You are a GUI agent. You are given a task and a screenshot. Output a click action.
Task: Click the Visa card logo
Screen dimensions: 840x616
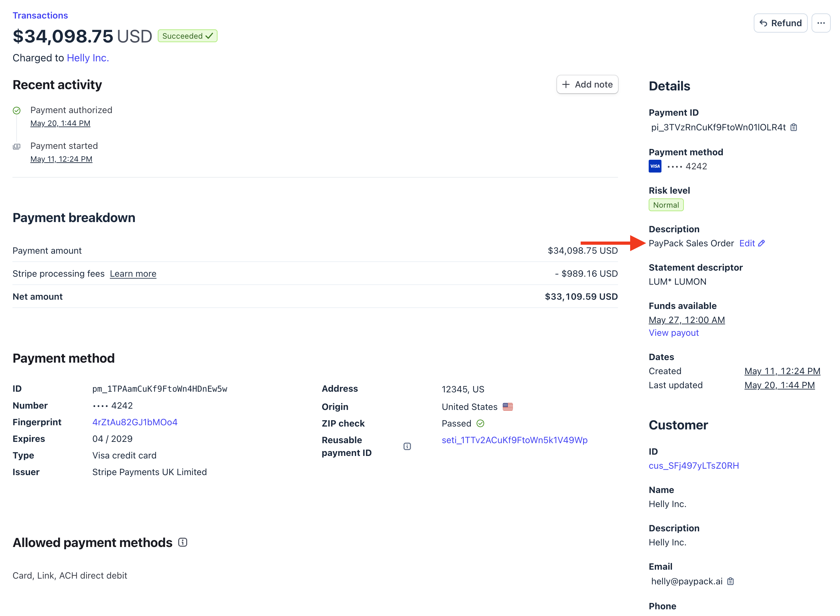point(655,166)
